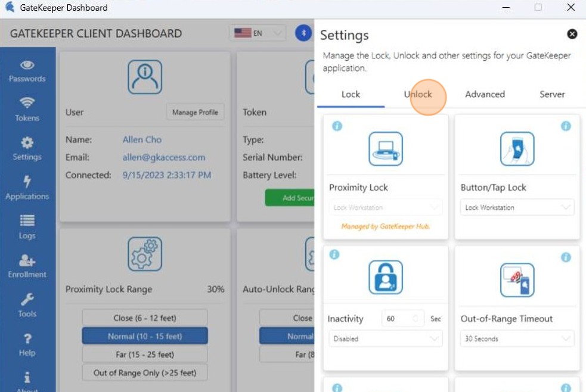Select Normal (10 - 15 feet) lock range

click(145, 336)
